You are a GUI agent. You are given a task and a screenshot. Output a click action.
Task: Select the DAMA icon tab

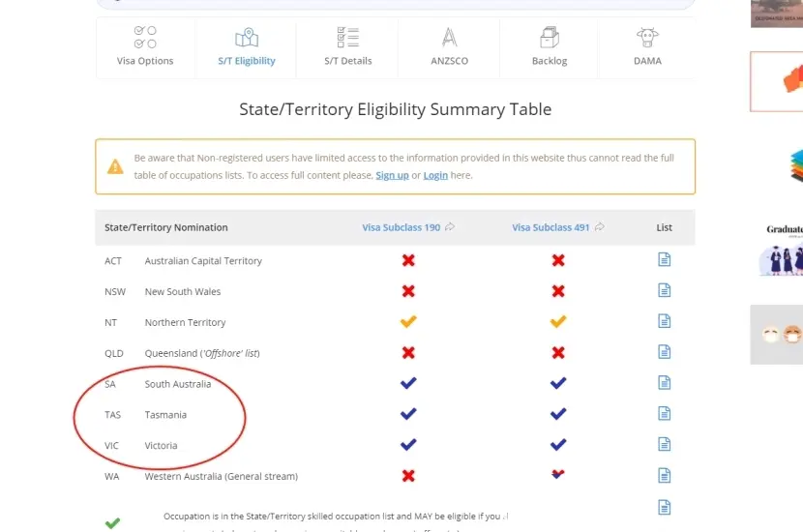coord(647,47)
